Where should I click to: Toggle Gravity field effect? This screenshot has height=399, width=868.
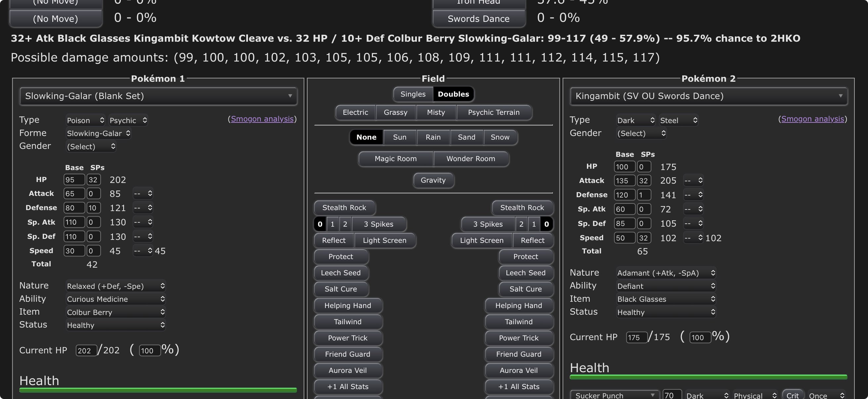433,180
